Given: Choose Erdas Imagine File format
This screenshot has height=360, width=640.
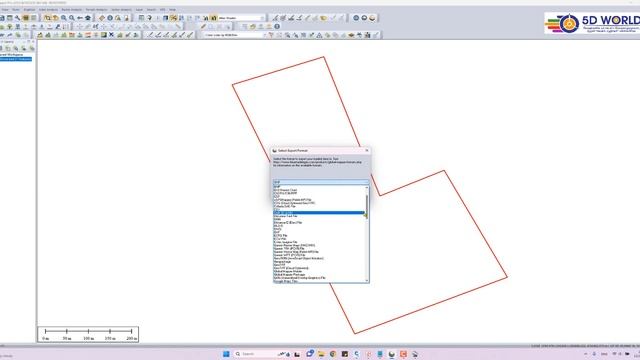Looking at the screenshot, I should coord(286,242).
